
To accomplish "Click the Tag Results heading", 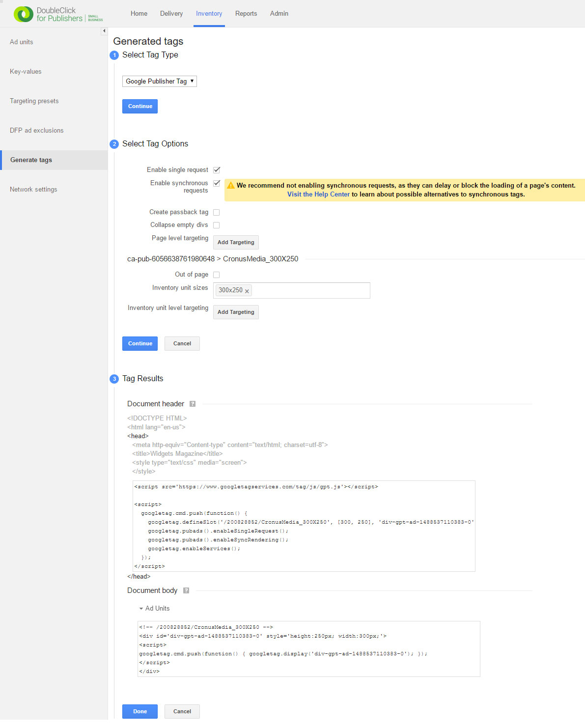I will [x=143, y=379].
